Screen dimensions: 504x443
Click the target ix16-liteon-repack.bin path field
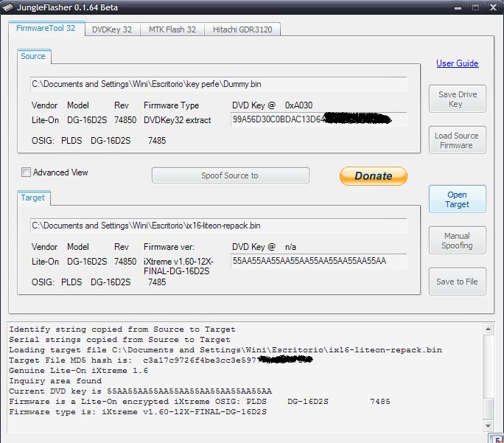[219, 226]
